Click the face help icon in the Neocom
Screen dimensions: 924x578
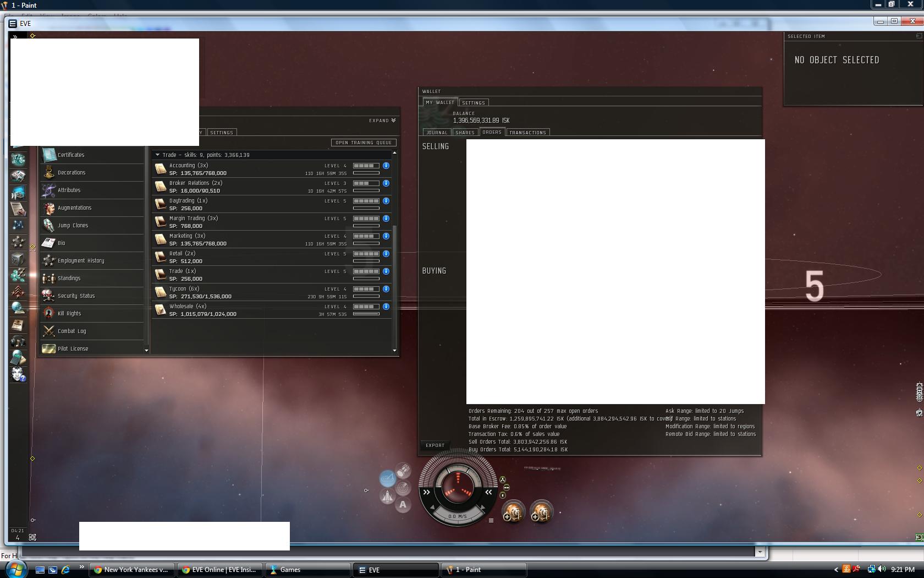[18, 374]
